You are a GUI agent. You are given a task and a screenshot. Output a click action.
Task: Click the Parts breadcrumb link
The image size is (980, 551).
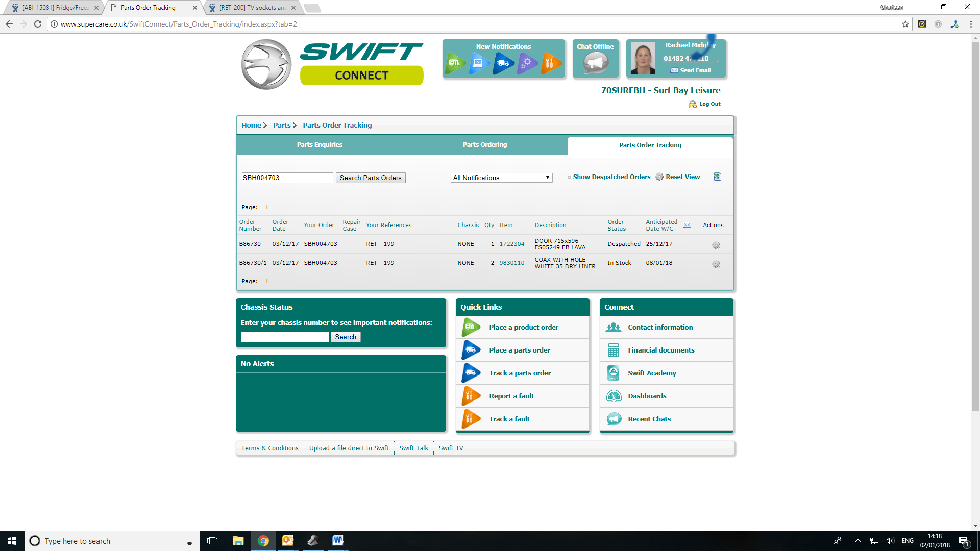282,125
